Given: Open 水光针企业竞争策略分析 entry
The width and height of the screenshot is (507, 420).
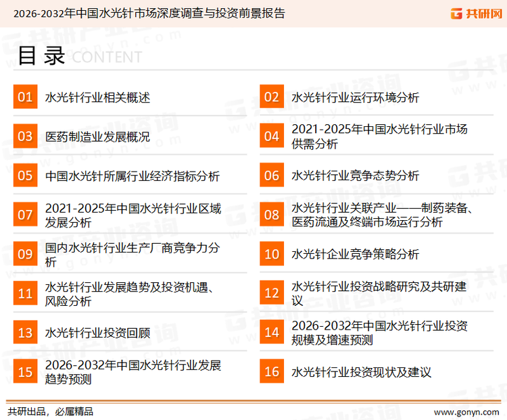Looking at the screenshot, I should pyautogui.click(x=355, y=255).
